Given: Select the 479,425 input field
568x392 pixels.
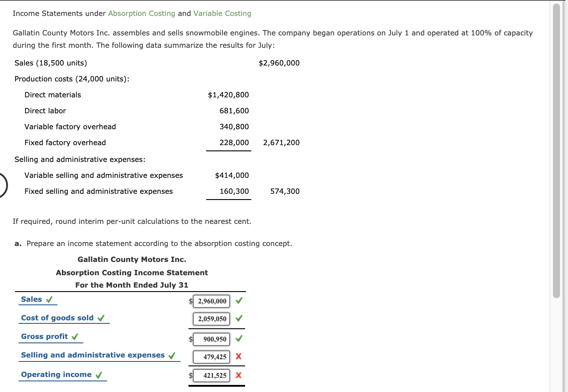Looking at the screenshot, I should (x=211, y=357).
